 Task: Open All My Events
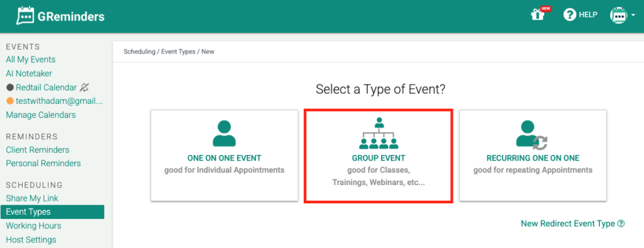point(30,60)
